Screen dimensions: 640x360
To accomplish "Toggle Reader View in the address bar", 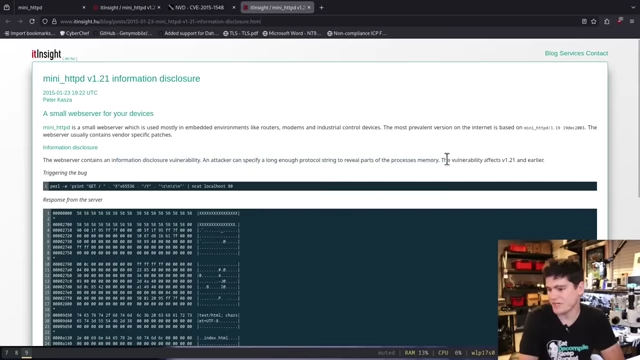I will tap(584, 21).
